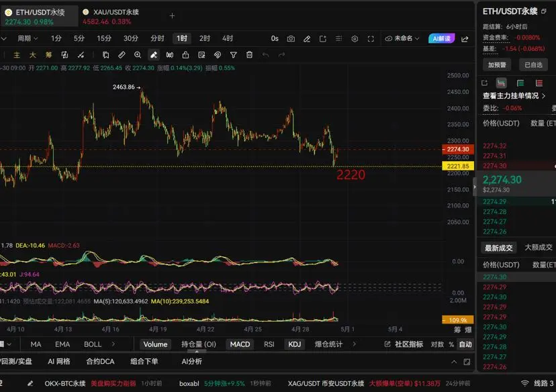Open the 未命名 layout dropdown
The image size is (556, 392).
(402, 38)
